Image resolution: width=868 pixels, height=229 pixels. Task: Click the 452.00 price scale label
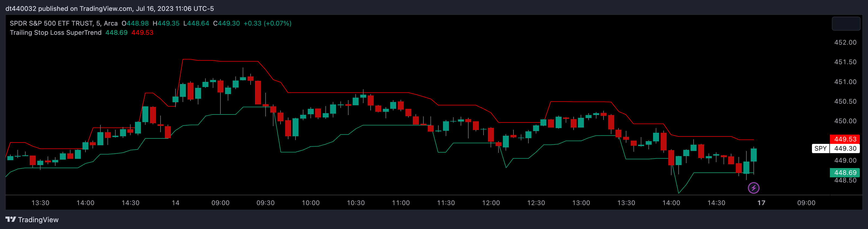click(845, 42)
